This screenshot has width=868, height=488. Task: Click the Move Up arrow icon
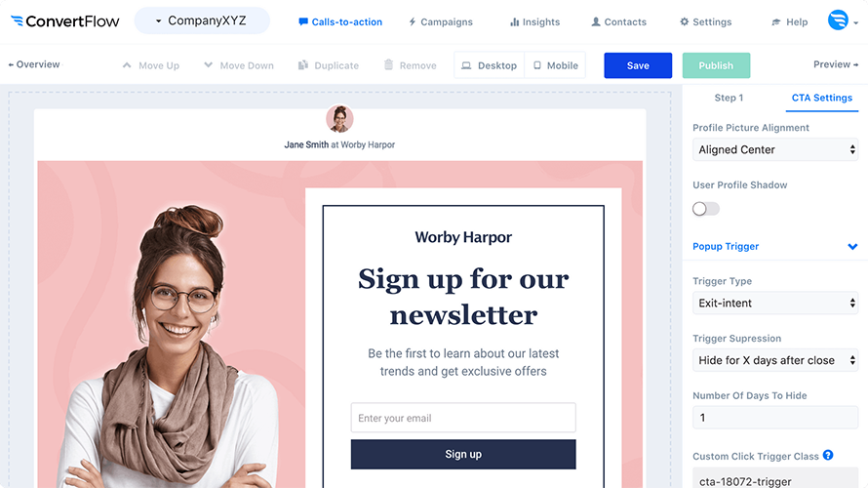pos(127,65)
